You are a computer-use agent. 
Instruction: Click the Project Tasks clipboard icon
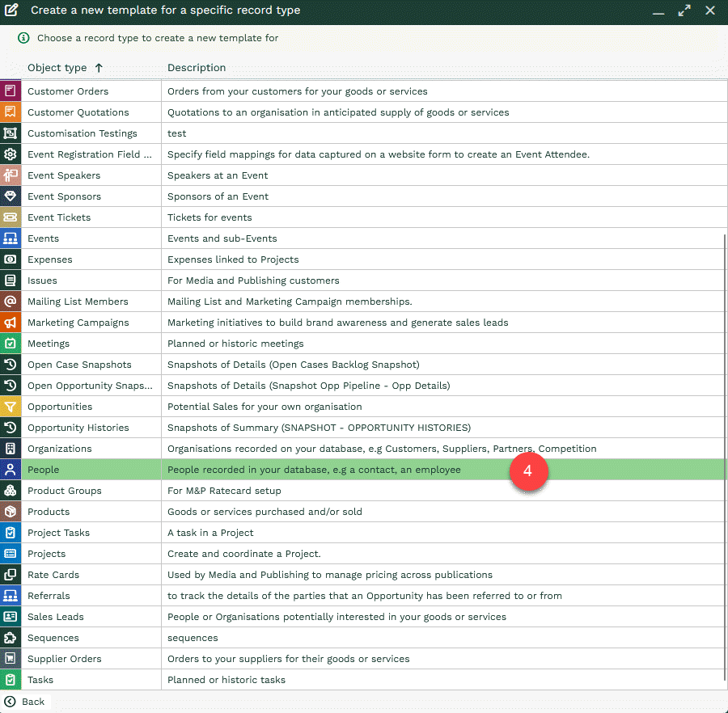point(11,533)
